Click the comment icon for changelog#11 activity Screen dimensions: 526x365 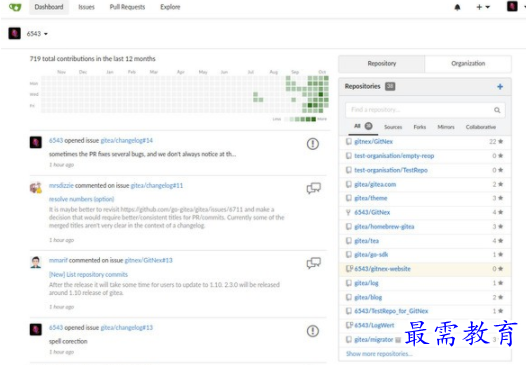click(314, 188)
